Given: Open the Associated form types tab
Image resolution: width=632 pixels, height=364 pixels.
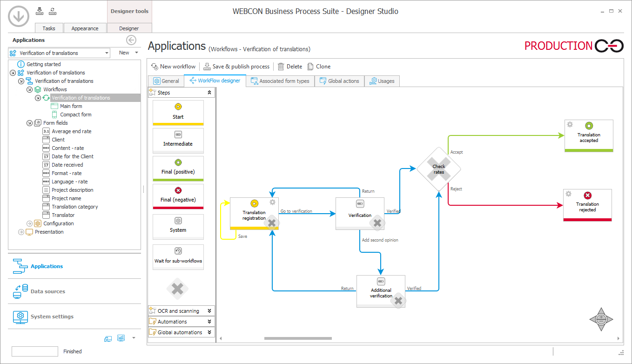Looking at the screenshot, I should pos(280,81).
